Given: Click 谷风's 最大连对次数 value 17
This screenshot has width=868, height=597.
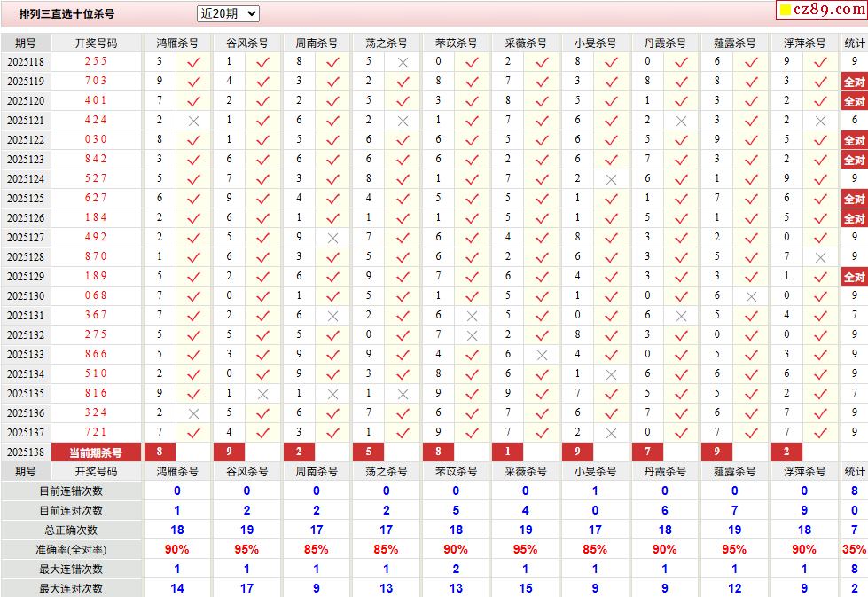Looking at the screenshot, I should pyautogui.click(x=246, y=589).
